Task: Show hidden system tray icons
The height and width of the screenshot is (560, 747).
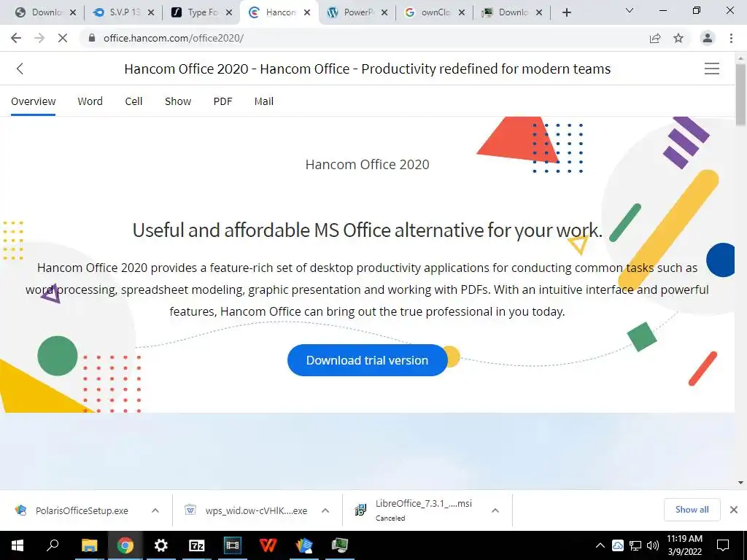Action: (600, 545)
